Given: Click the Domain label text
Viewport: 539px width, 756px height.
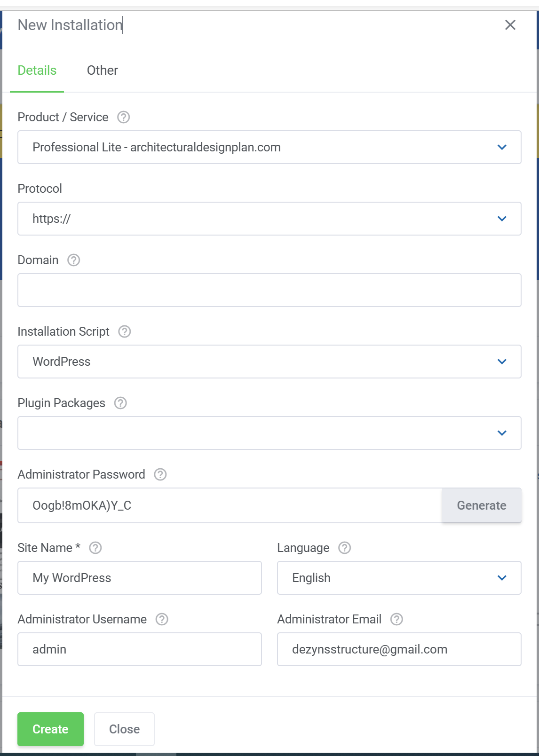Looking at the screenshot, I should [38, 260].
